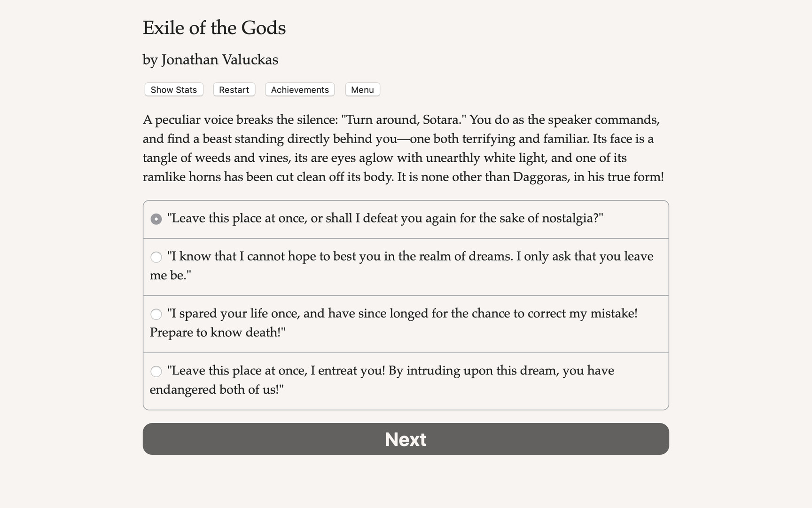Click the 'Exile of the Gods' title
Viewport: 812px width, 508px height.
pyautogui.click(x=214, y=28)
